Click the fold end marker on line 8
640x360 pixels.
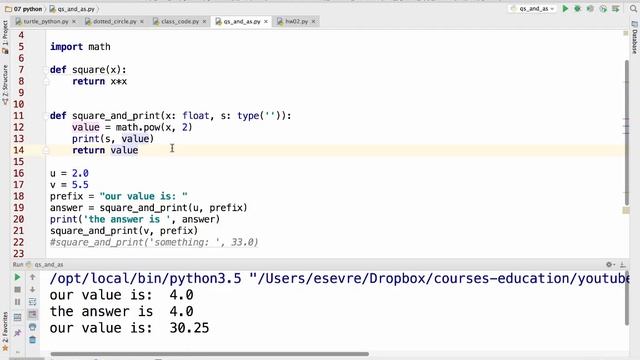[46, 82]
